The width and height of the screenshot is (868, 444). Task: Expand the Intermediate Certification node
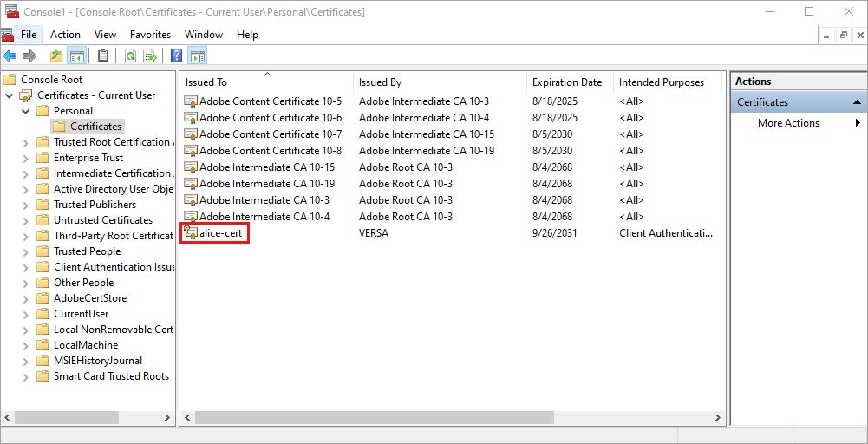pyautogui.click(x=25, y=173)
